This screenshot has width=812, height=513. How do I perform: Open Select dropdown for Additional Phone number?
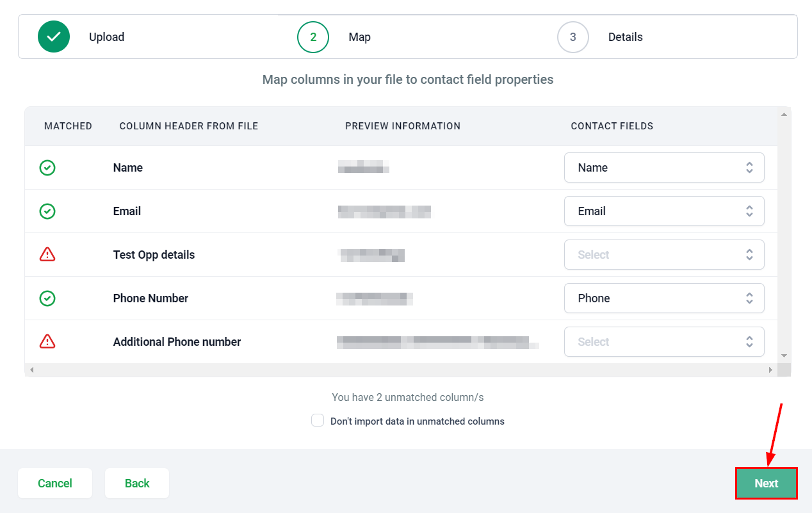pyautogui.click(x=663, y=342)
